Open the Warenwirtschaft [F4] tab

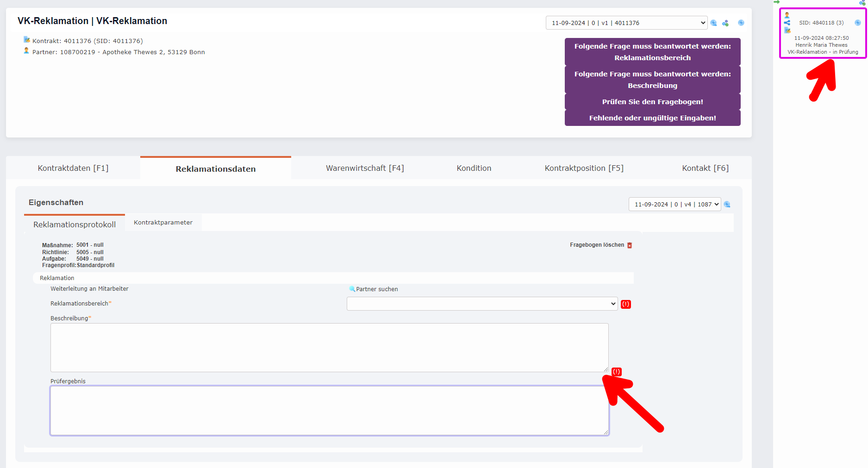[365, 168]
